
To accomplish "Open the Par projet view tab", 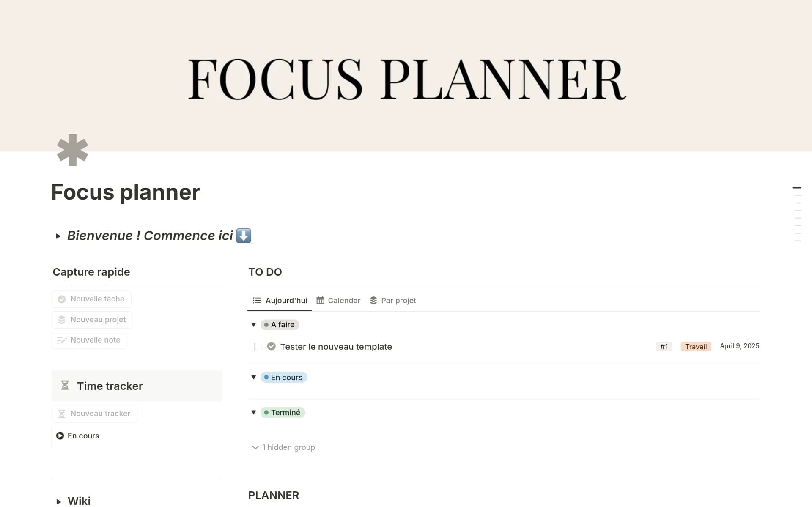I will pyautogui.click(x=393, y=301).
